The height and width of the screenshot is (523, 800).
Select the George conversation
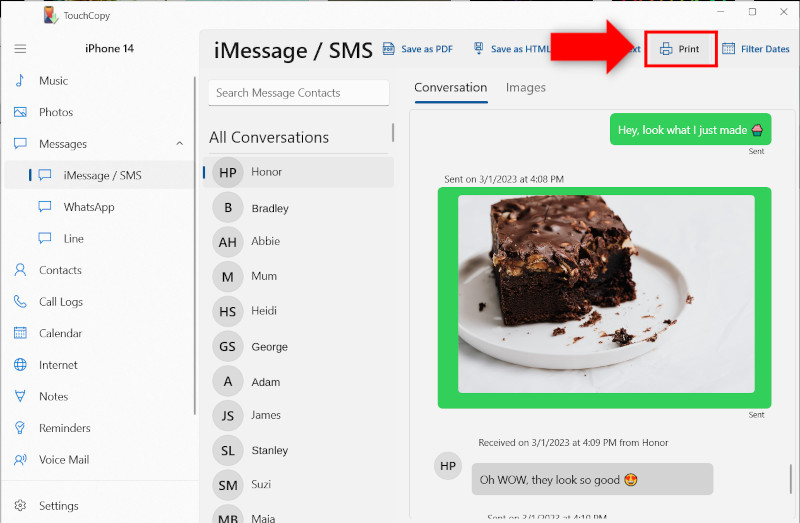coord(298,346)
